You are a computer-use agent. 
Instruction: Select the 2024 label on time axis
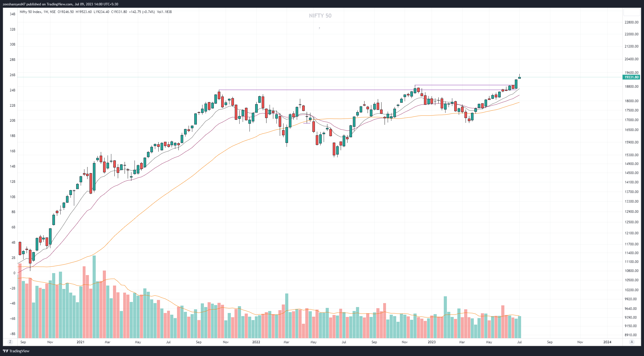click(x=607, y=342)
